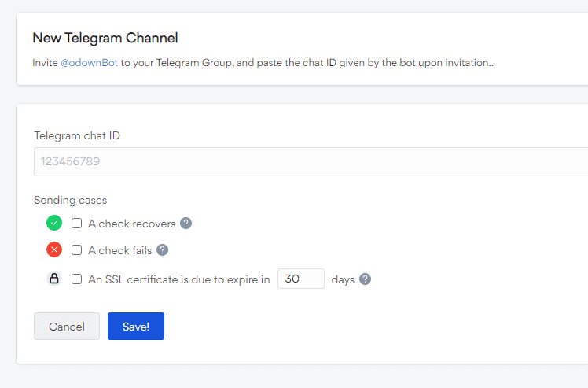Viewport: 588px width, 388px height.
Task: Open help icon after 'days' text
Action: [x=365, y=279]
